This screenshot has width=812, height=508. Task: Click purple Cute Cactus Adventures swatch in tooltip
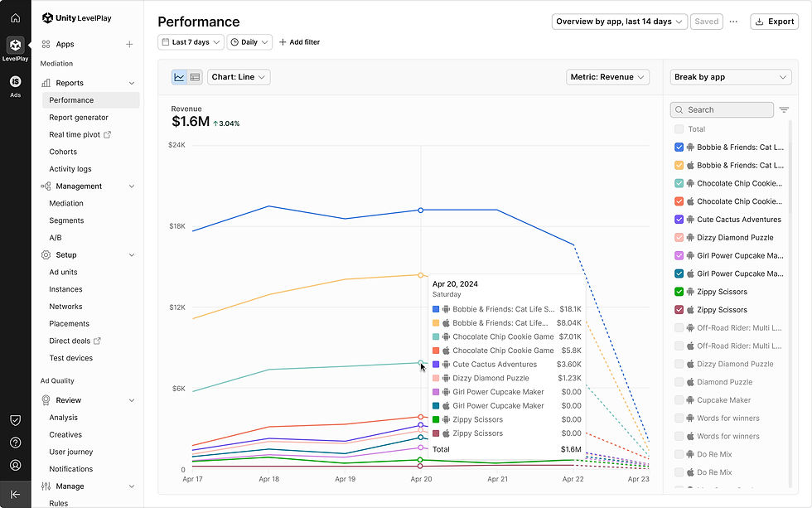[436, 365]
